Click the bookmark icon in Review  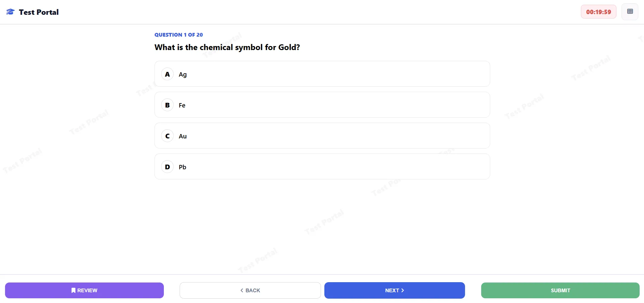pos(73,291)
